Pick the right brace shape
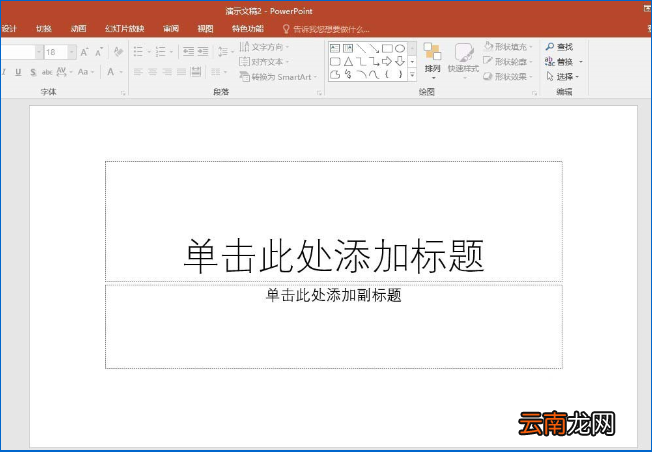Viewport: 652px width, 452px height. (400, 74)
